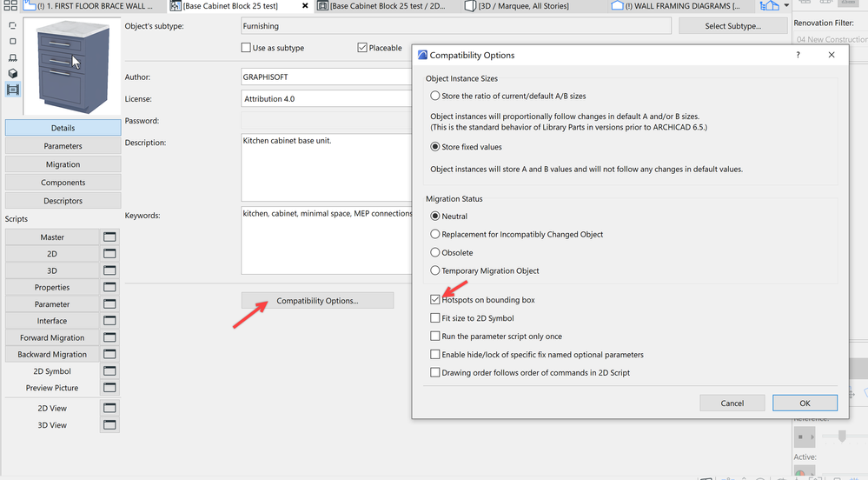This screenshot has width=868, height=480.
Task: Click new-window icon next to Interface script
Action: pyautogui.click(x=109, y=321)
